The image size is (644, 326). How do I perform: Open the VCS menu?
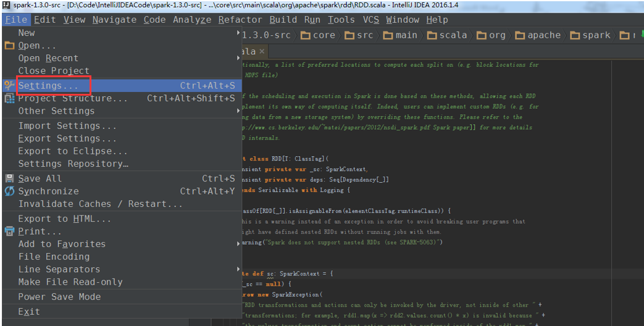371,20
